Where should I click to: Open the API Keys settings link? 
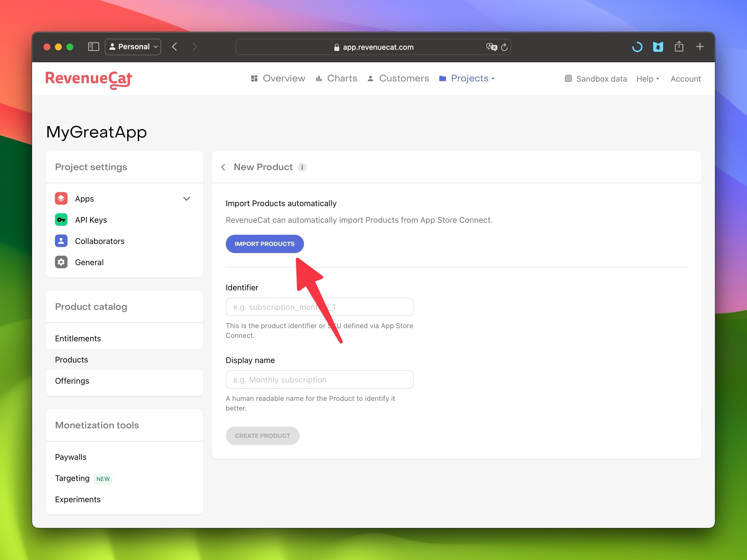click(x=90, y=220)
